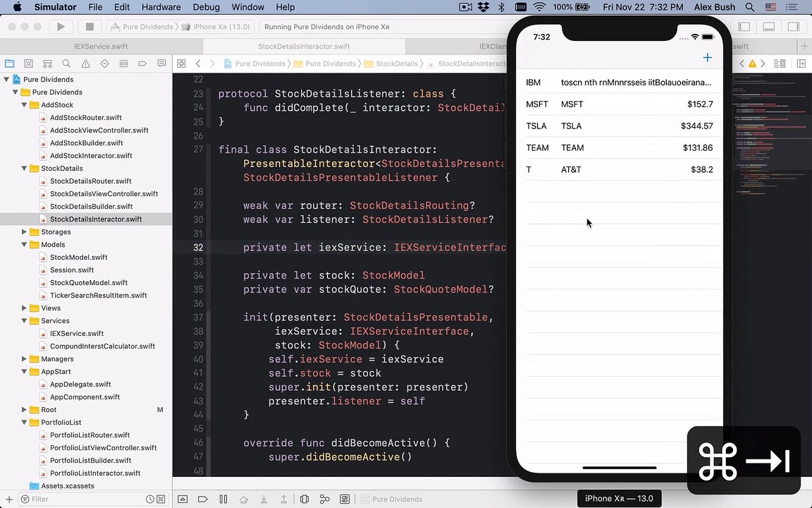Screen dimensions: 812x508
Task: Expand the Storages folder
Action: coord(24,231)
